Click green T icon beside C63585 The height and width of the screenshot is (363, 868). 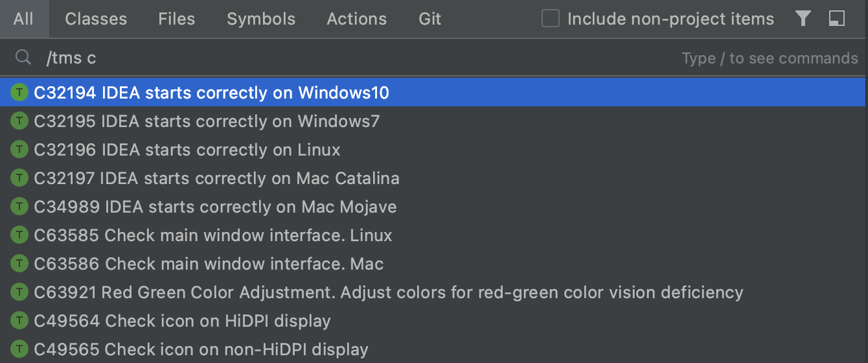pyautogui.click(x=20, y=235)
